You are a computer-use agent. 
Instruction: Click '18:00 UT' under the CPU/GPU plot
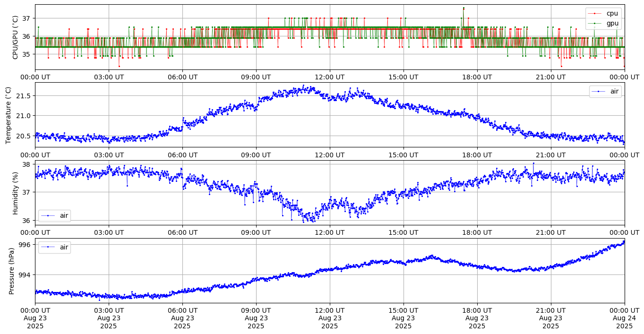(477, 77)
